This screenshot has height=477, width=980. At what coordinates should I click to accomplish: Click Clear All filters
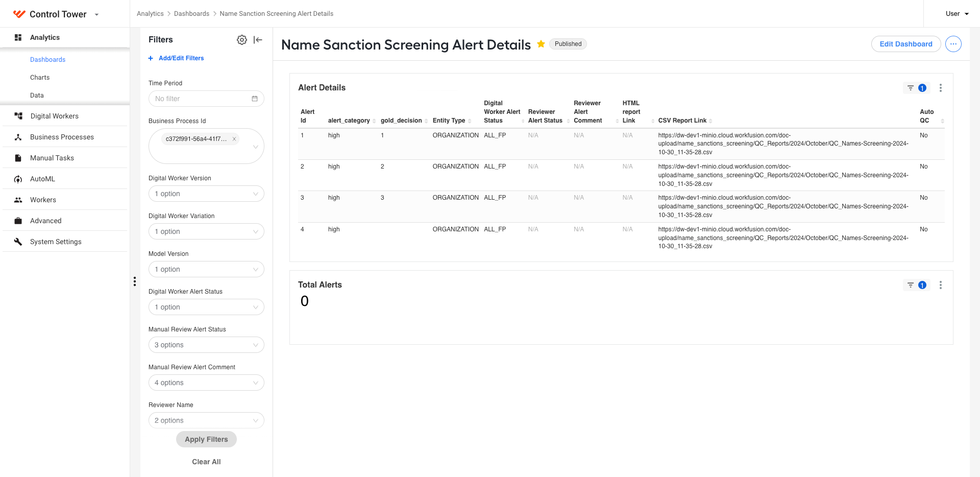(206, 462)
